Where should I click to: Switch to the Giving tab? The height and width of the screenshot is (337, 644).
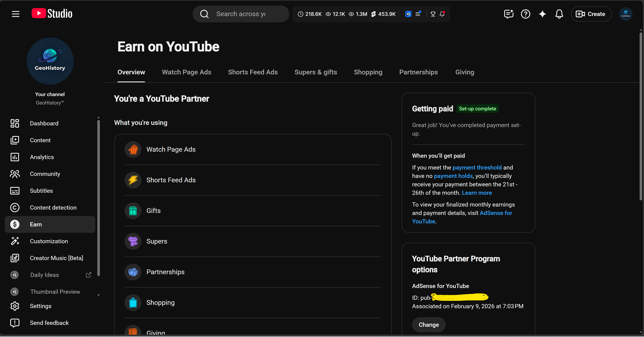465,72
